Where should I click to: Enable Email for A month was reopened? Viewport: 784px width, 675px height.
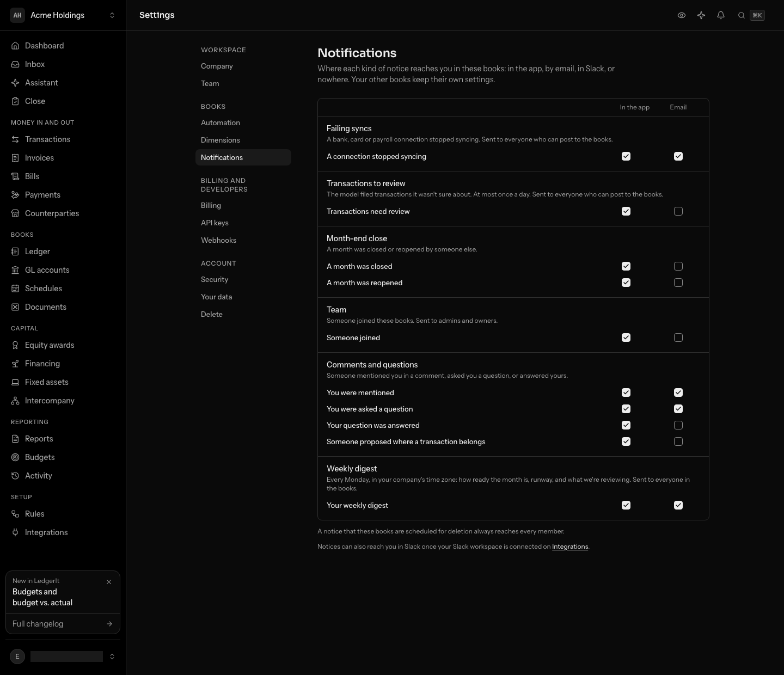(678, 283)
